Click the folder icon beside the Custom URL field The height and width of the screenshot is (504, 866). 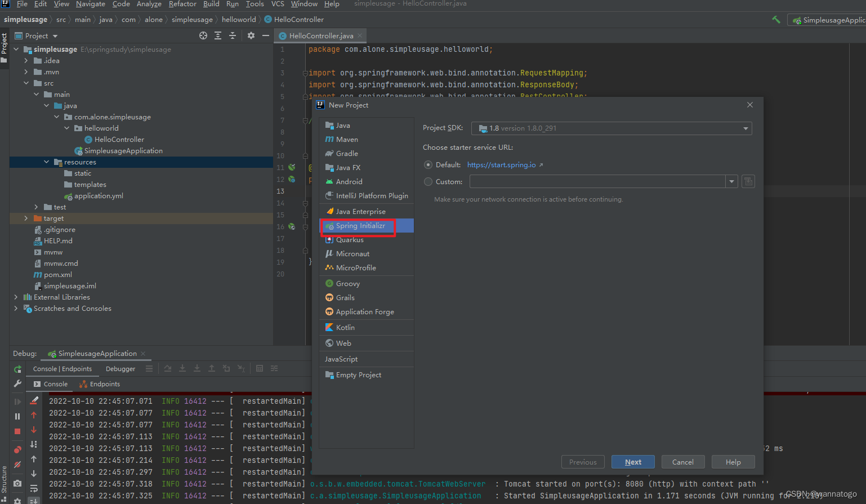click(748, 181)
